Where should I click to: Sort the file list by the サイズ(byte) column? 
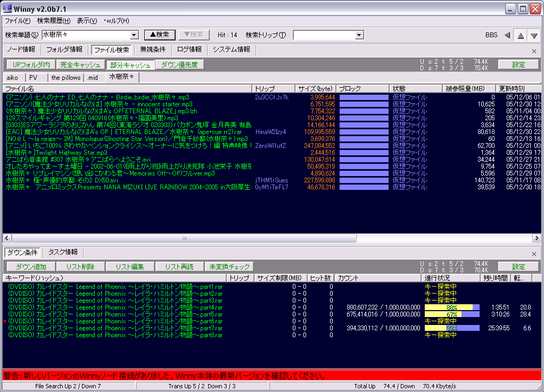click(x=315, y=88)
